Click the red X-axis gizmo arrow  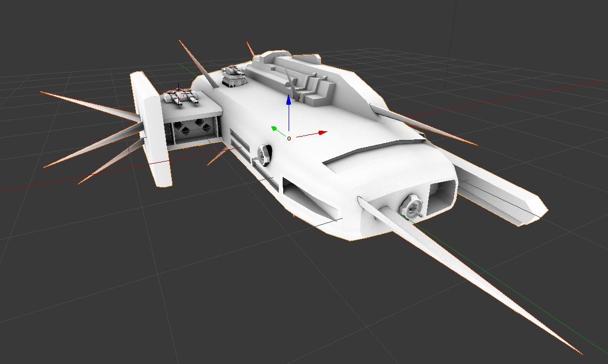(x=323, y=132)
